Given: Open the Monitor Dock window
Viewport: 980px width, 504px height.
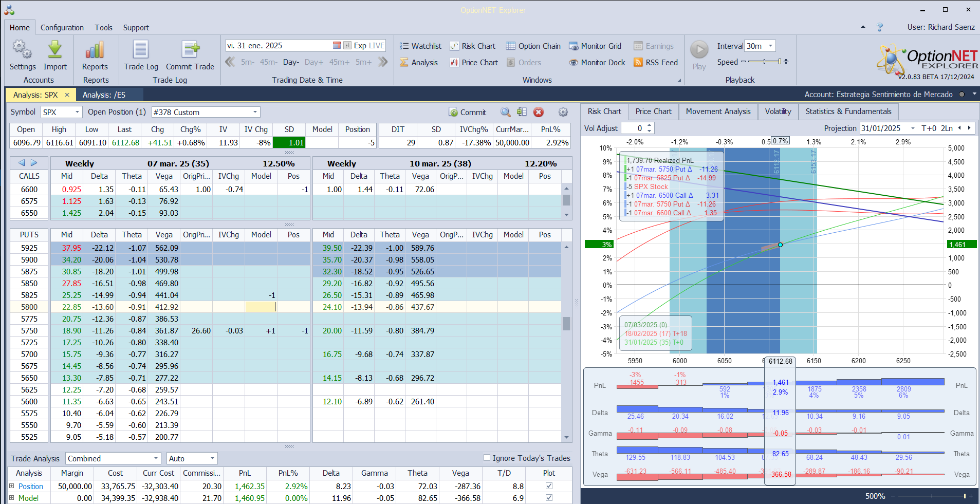Looking at the screenshot, I should [597, 63].
